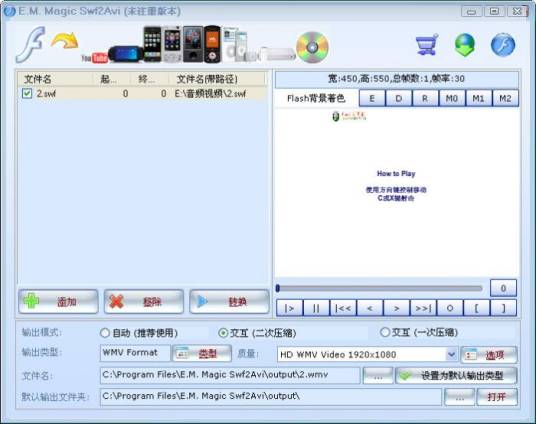Open the 质量 quality dropdown
This screenshot has height=424, width=536.
367,355
